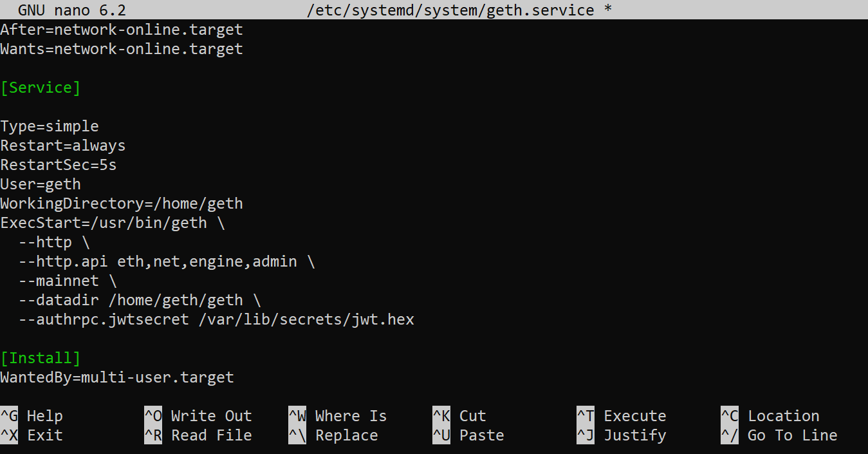Click the WantedBy=multi-user.target line
This screenshot has width=868, height=454.
(117, 377)
